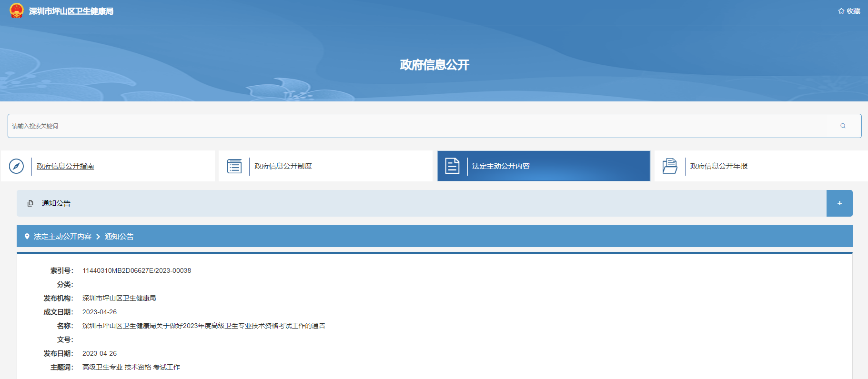Click the 发布日期 field label
Image resolution: width=868 pixels, height=379 pixels.
(x=58, y=353)
